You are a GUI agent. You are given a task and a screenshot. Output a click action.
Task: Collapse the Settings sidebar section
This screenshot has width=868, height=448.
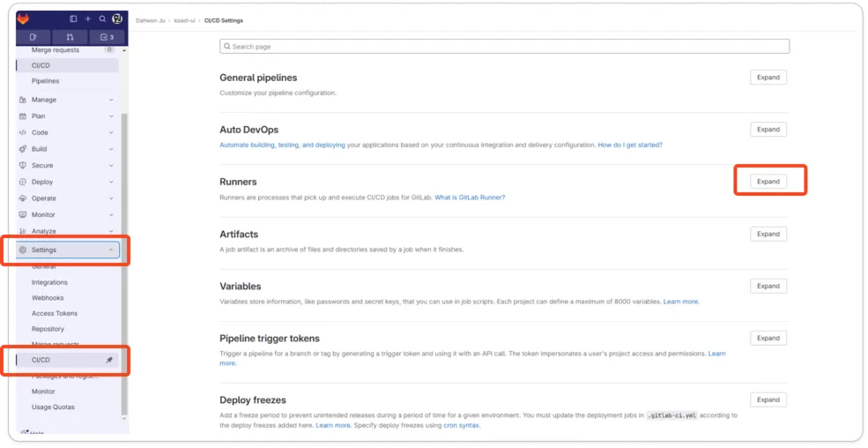111,250
